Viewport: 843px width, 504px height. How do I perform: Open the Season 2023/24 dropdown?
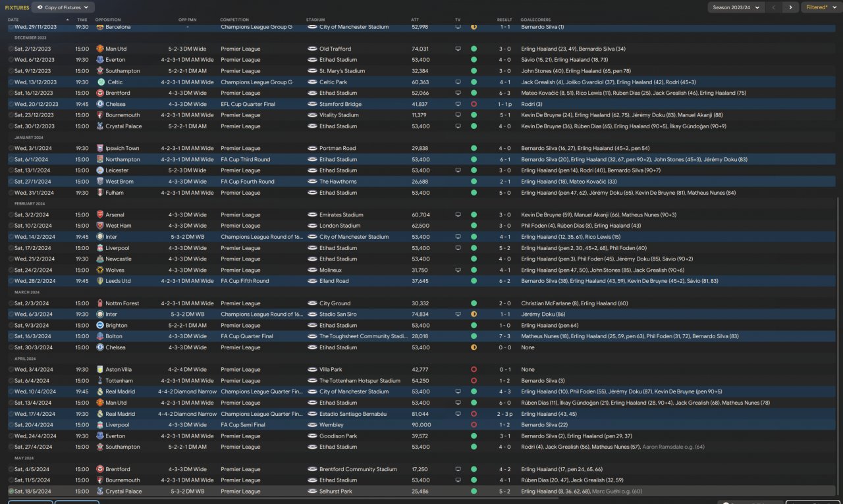coord(736,7)
